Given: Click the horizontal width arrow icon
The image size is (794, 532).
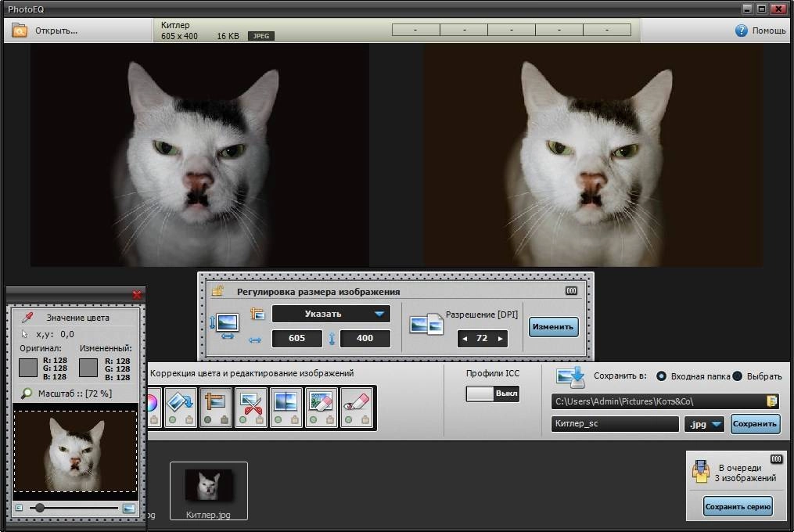Looking at the screenshot, I should click(x=255, y=340).
